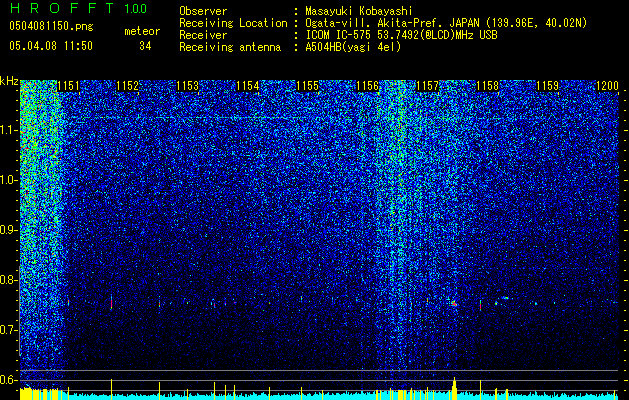
Task: Click the date stamp 05.04.08 11:50
Action: [x=51, y=46]
